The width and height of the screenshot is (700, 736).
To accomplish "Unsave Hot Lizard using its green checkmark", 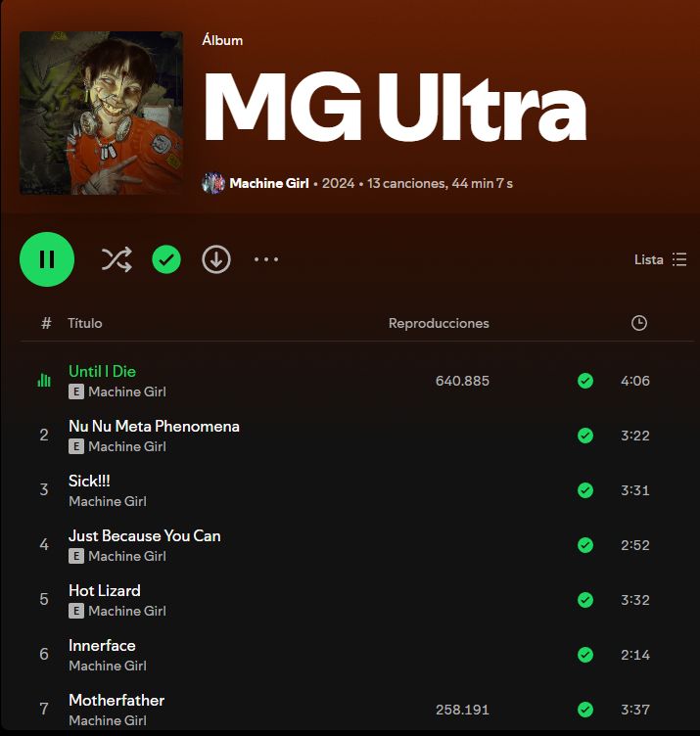I will [585, 600].
